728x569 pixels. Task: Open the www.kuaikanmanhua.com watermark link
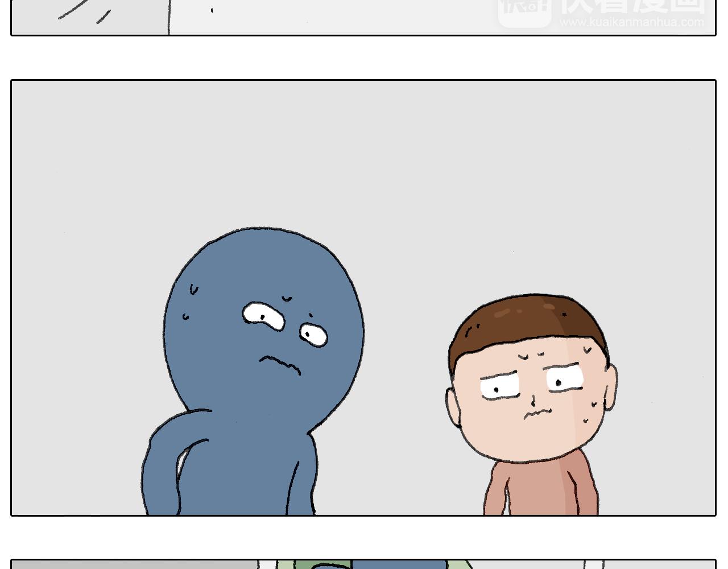click(631, 23)
